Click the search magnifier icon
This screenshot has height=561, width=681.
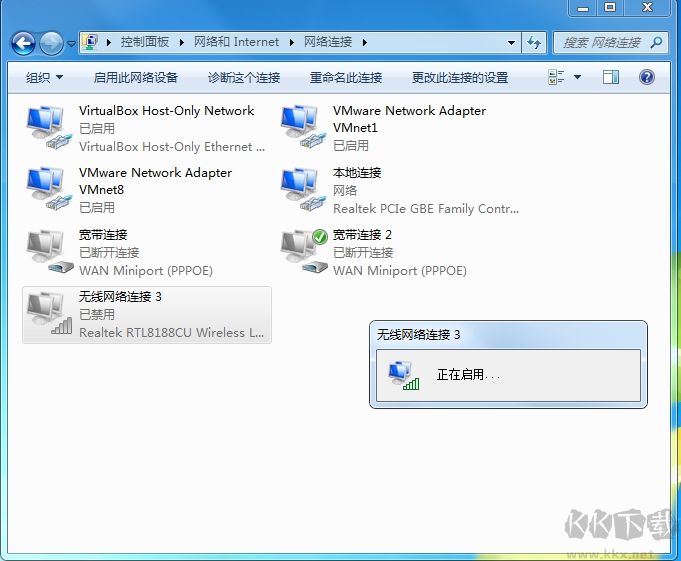(657, 43)
